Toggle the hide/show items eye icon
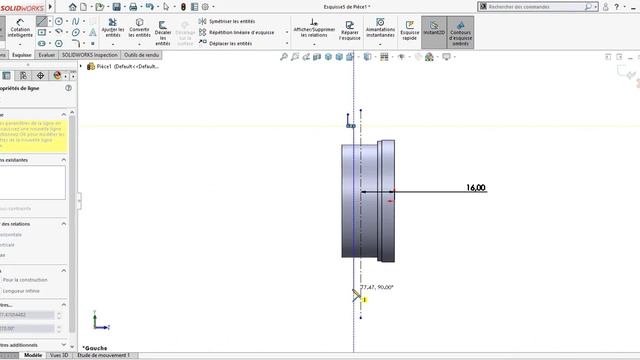The height and width of the screenshot is (360, 640). click(401, 57)
